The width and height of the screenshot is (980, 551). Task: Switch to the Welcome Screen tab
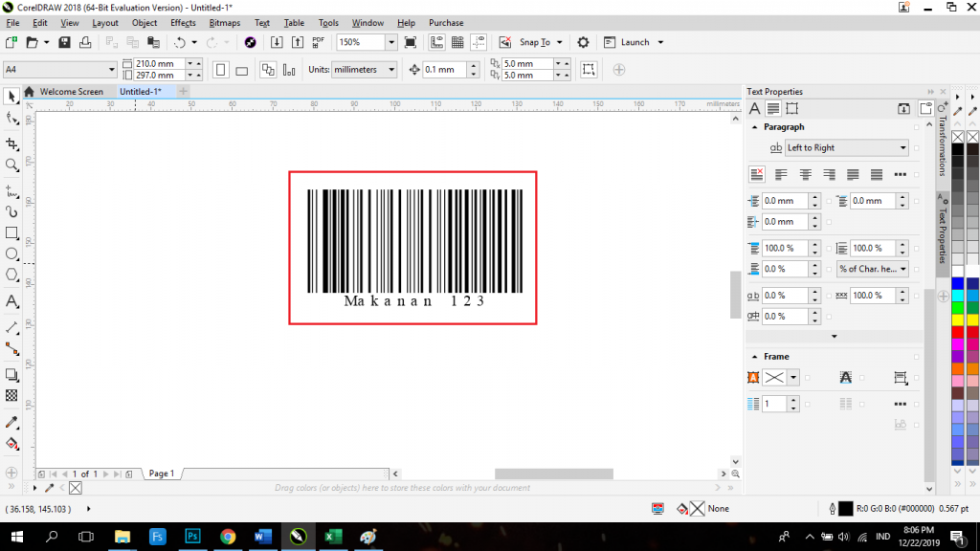71,91
